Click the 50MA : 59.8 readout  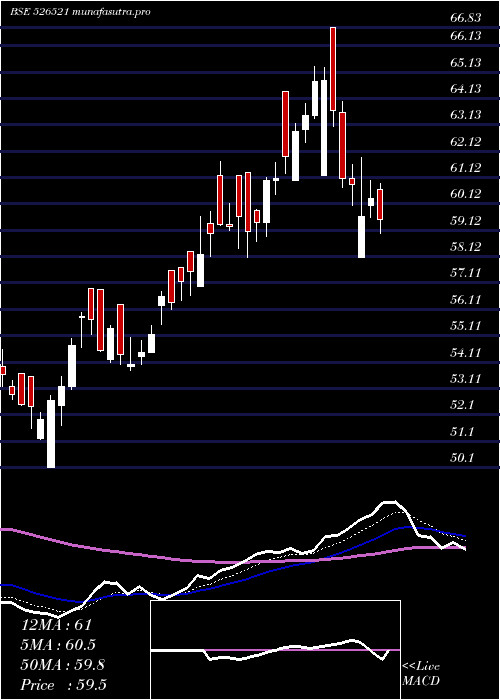(63, 665)
